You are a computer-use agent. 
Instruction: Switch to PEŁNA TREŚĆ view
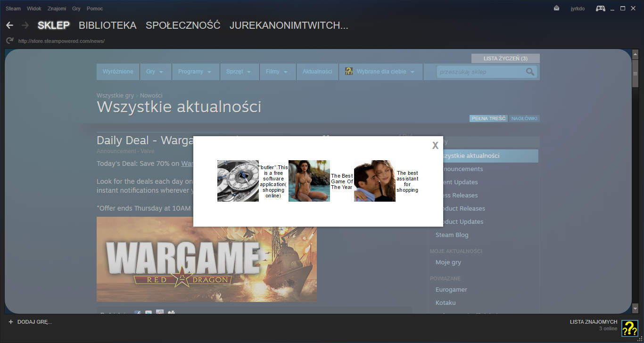(x=488, y=118)
